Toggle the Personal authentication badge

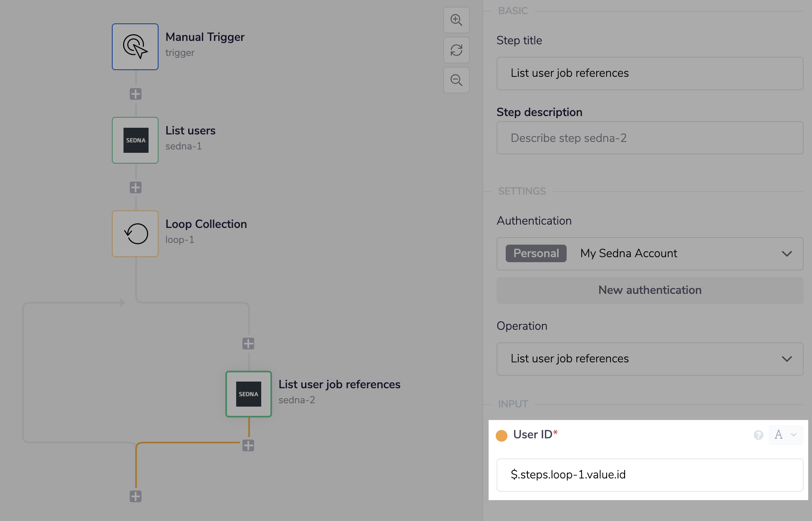[536, 253]
